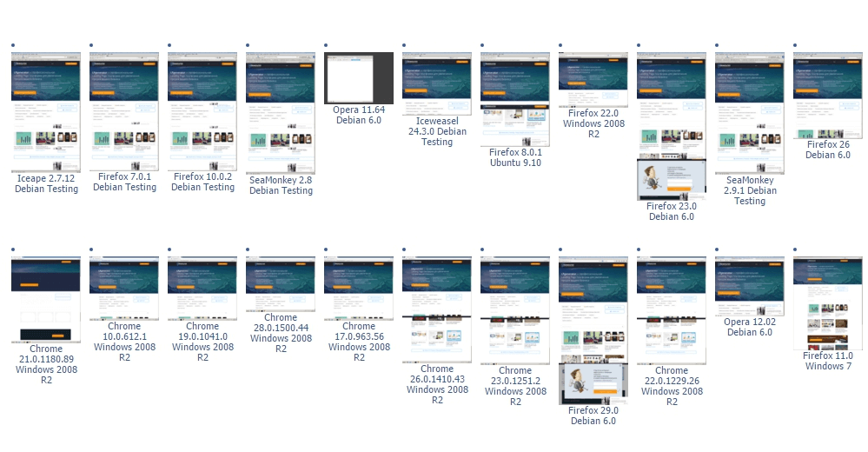View the Chrome 19.0.1041.0 screenshot thumbnail
Viewport: 868px width, 452px height.
pos(202,289)
